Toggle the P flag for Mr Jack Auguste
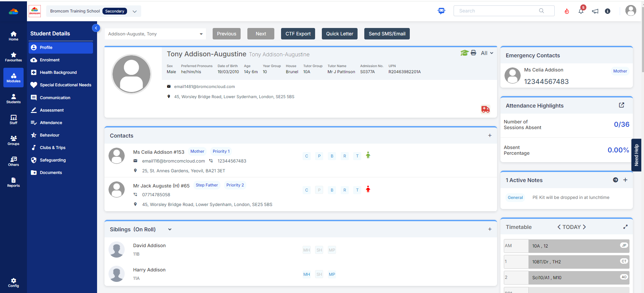 (319, 190)
